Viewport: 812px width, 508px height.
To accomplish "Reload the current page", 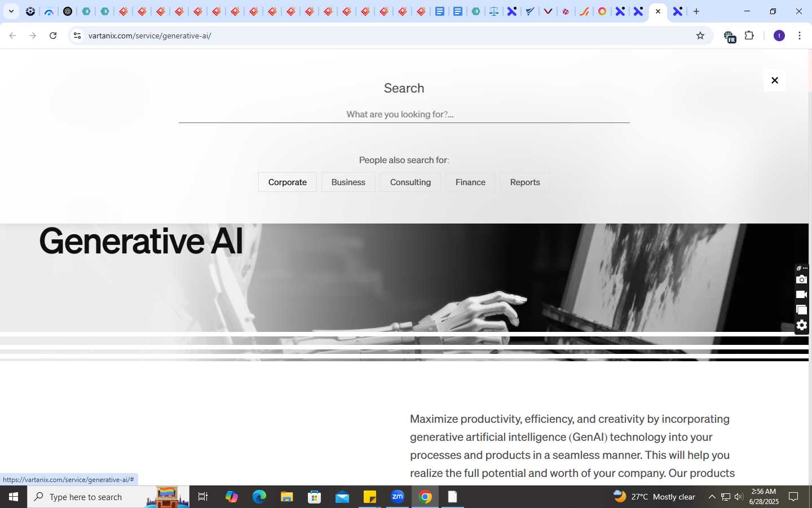I will click(53, 36).
